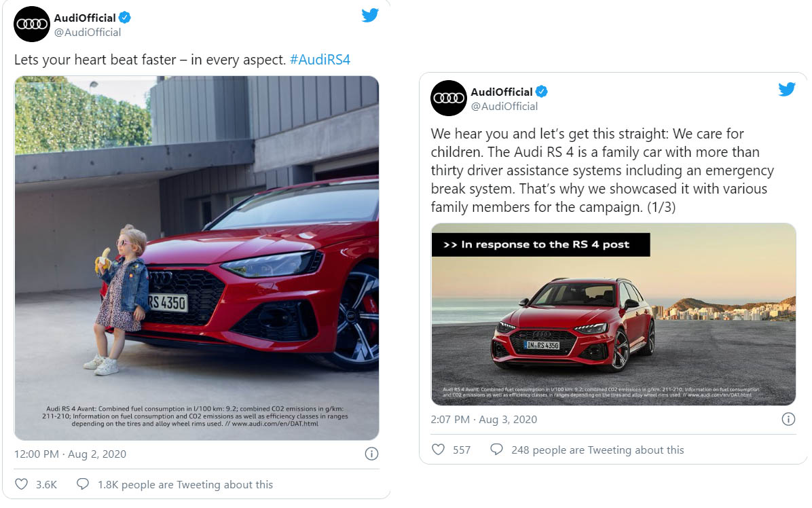Open info icon on left tweet
This screenshot has height=508, width=812.
coord(371,454)
